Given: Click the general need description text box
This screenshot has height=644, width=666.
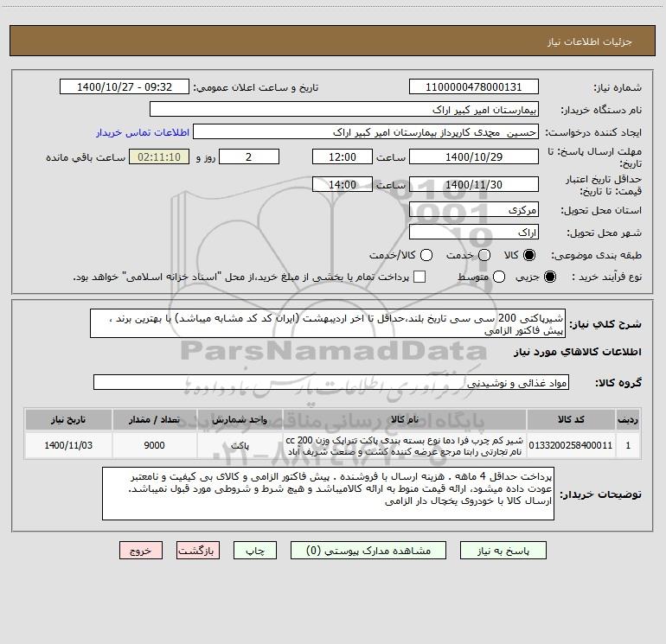Looking at the screenshot, I should (328, 324).
